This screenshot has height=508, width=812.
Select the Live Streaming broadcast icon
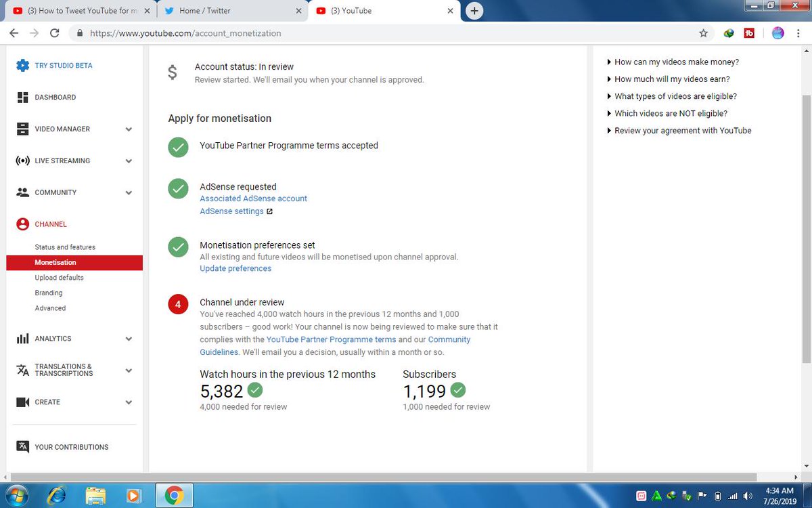(x=22, y=161)
